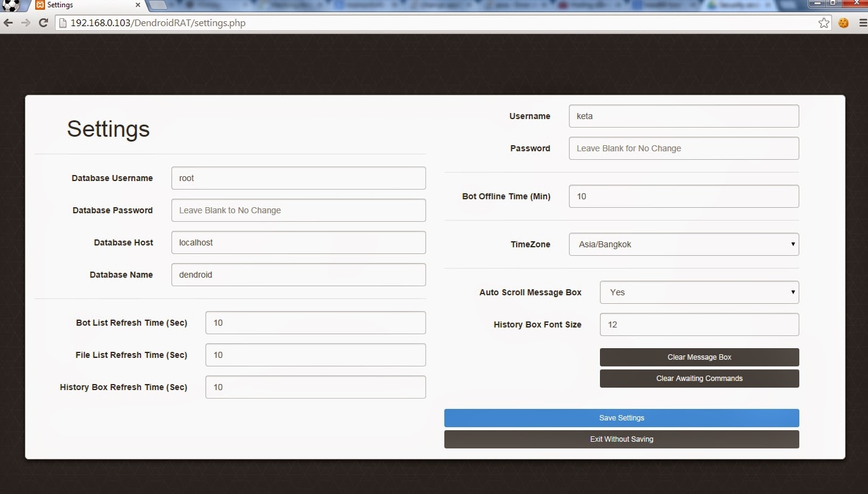Click the Bot List Refresh Time (Sec) label
The image size is (868, 494).
pyautogui.click(x=131, y=323)
